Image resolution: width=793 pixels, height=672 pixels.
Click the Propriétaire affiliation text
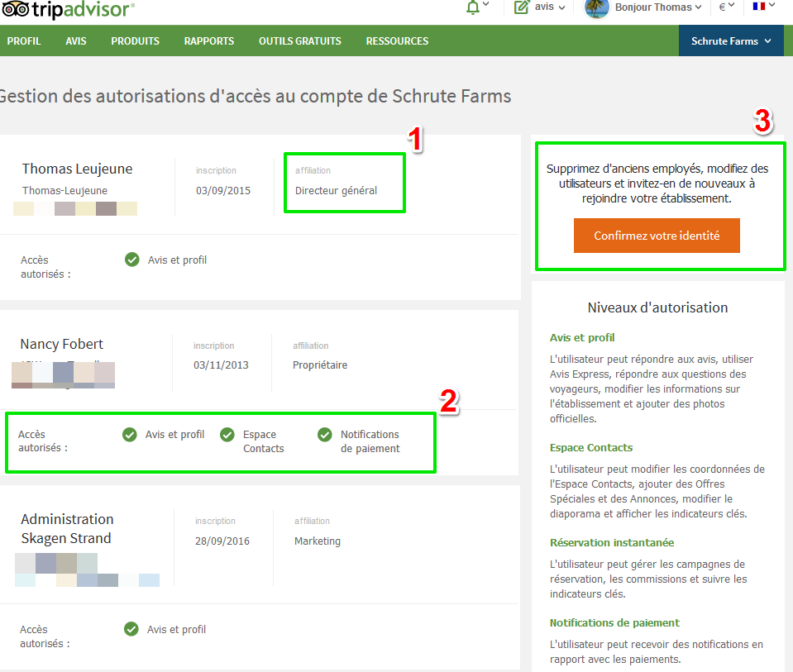[320, 365]
